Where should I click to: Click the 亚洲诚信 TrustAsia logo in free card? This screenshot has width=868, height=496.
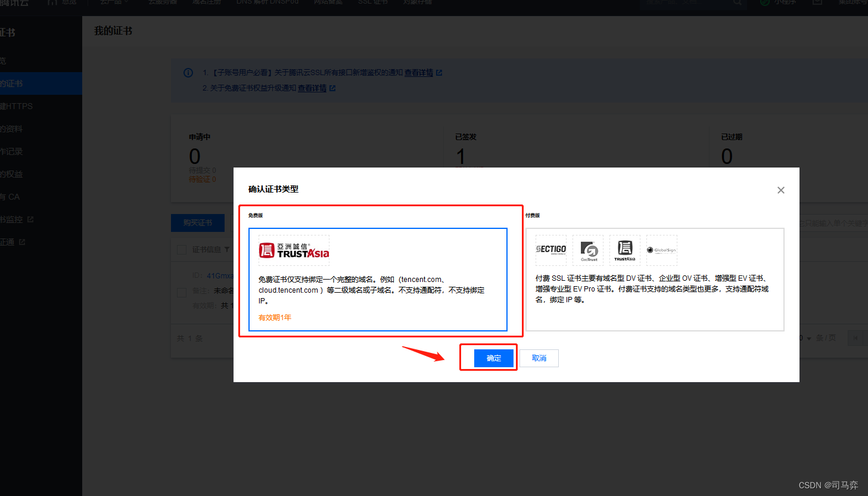click(294, 250)
